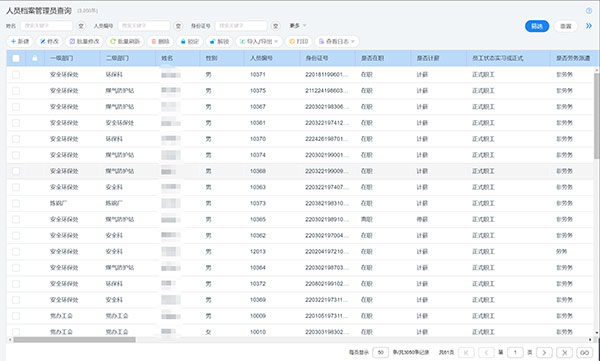This screenshot has width=600, height=361.
Task: Click the 锁定 (Lock) button
Action: pyautogui.click(x=190, y=41)
